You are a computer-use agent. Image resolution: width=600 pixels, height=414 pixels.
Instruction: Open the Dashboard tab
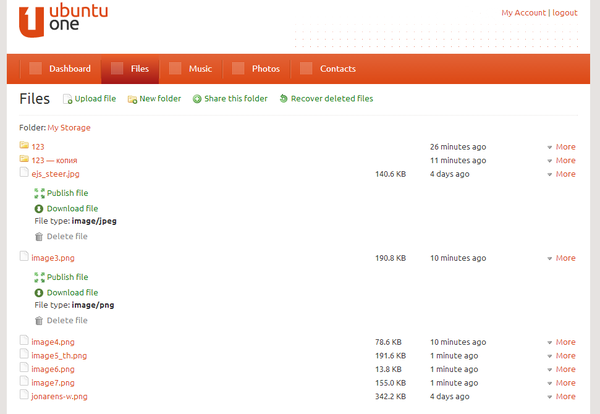(60, 69)
